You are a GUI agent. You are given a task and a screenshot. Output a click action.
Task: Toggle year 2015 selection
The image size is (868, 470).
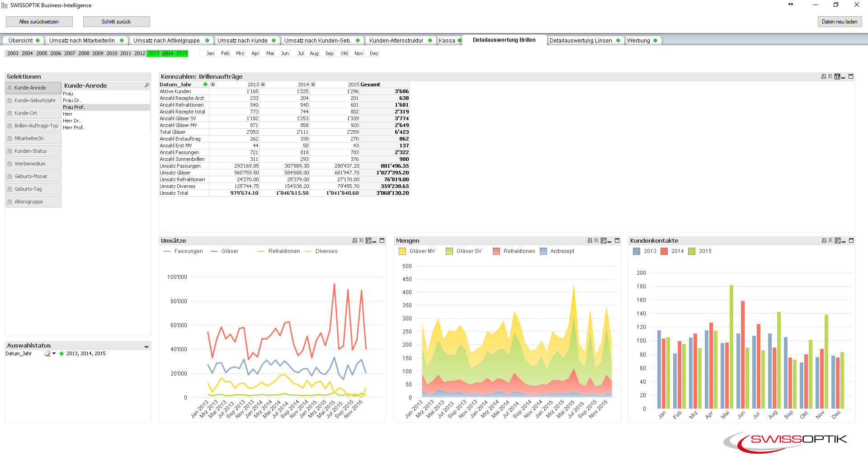(182, 53)
